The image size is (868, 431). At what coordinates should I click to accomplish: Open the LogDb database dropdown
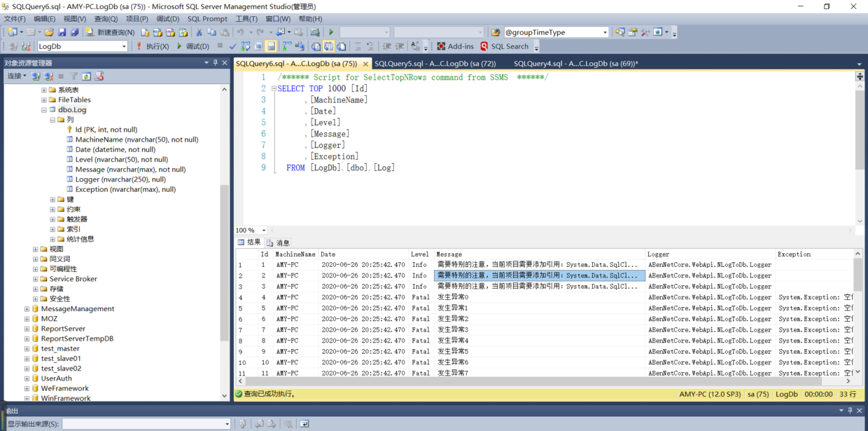pos(124,46)
